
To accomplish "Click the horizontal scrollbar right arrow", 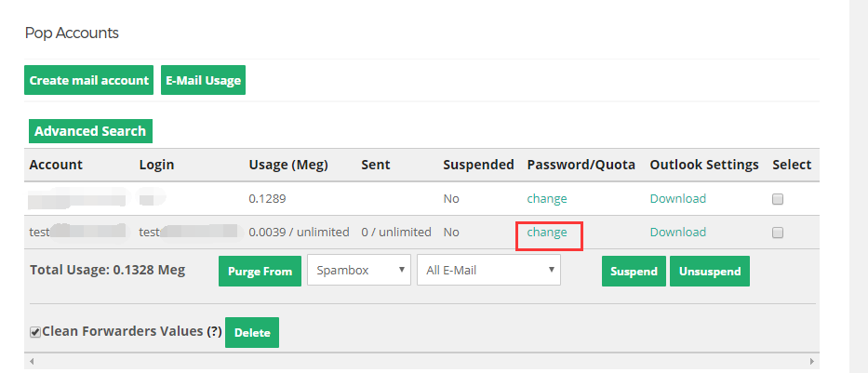I will pos(811,362).
